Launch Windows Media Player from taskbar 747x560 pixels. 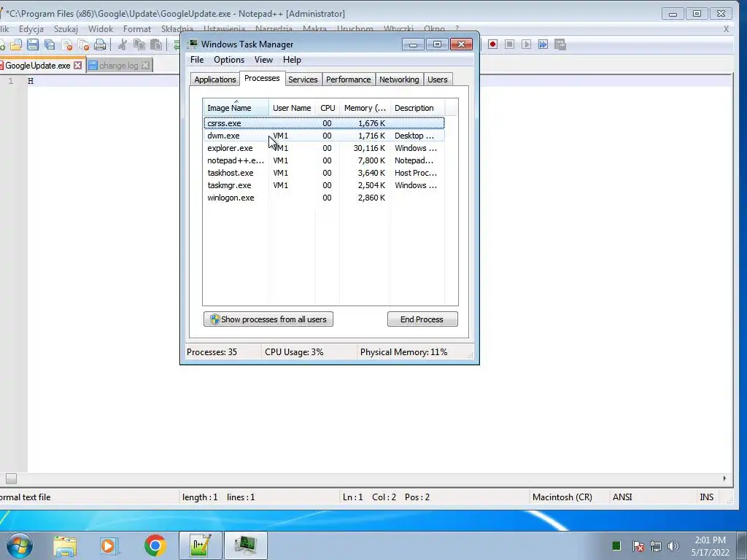tap(108, 545)
